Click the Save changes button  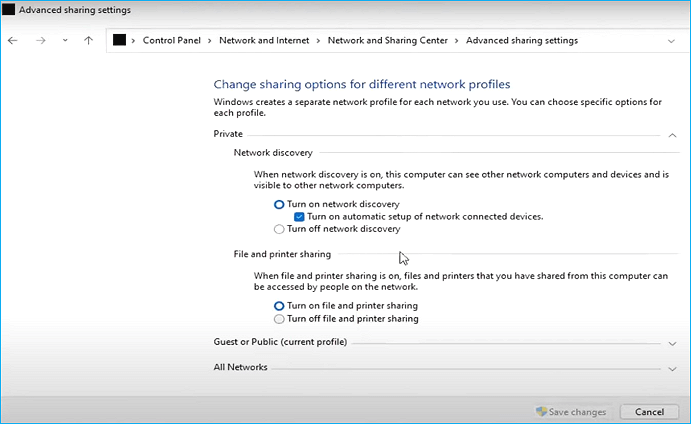point(572,412)
